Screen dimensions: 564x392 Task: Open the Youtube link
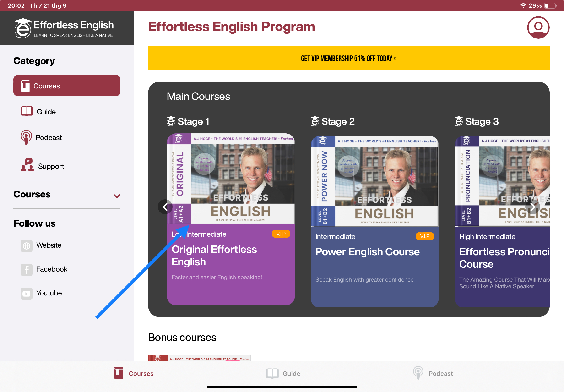click(x=49, y=293)
